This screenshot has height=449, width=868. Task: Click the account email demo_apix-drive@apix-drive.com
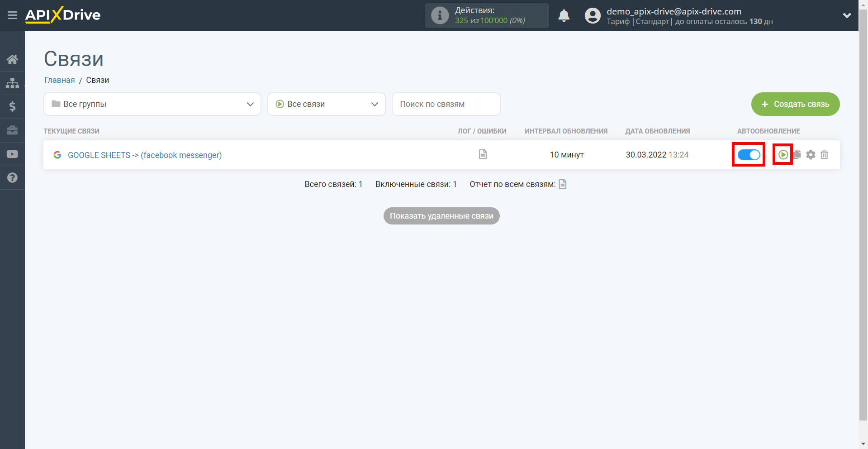tap(674, 11)
